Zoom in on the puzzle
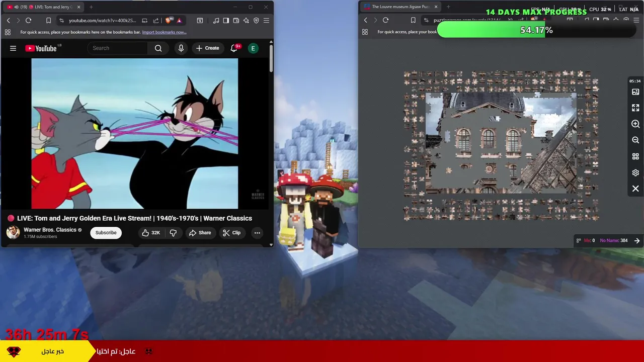Screen dimensions: 644x362 [x=635, y=124]
